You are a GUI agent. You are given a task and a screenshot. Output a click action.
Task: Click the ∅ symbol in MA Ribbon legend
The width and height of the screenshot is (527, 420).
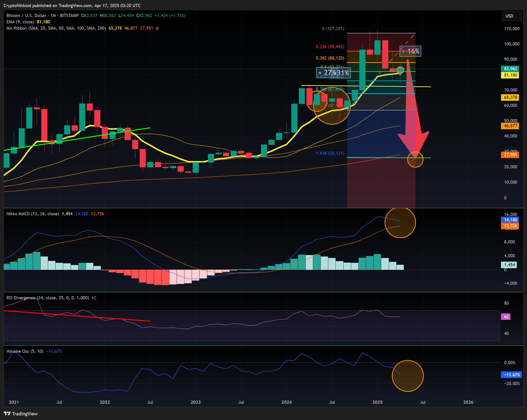[x=157, y=28]
